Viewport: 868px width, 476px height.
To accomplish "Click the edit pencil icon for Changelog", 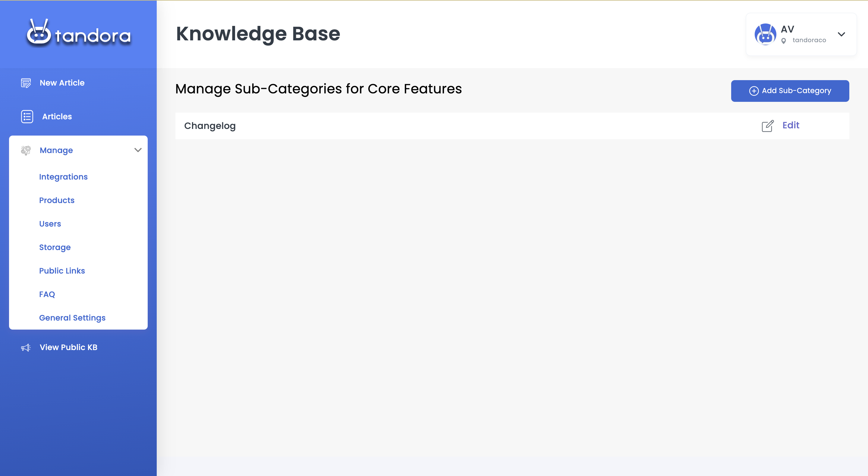I will [768, 126].
